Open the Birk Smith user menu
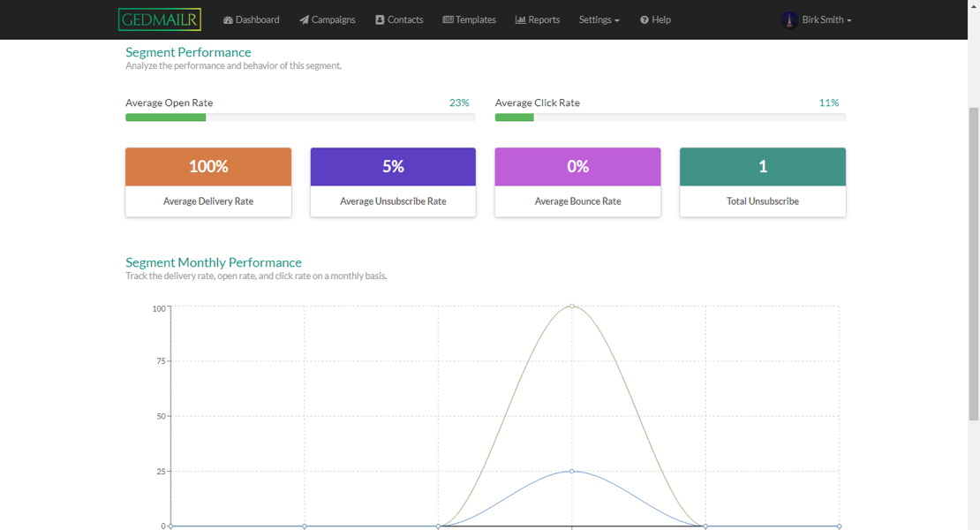Viewport: 980px width, 530px height. point(826,19)
